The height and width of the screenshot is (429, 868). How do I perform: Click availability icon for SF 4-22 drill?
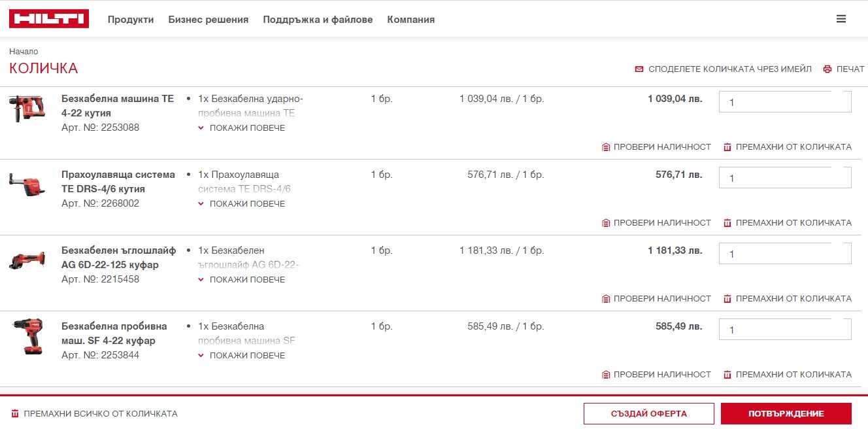tap(606, 375)
